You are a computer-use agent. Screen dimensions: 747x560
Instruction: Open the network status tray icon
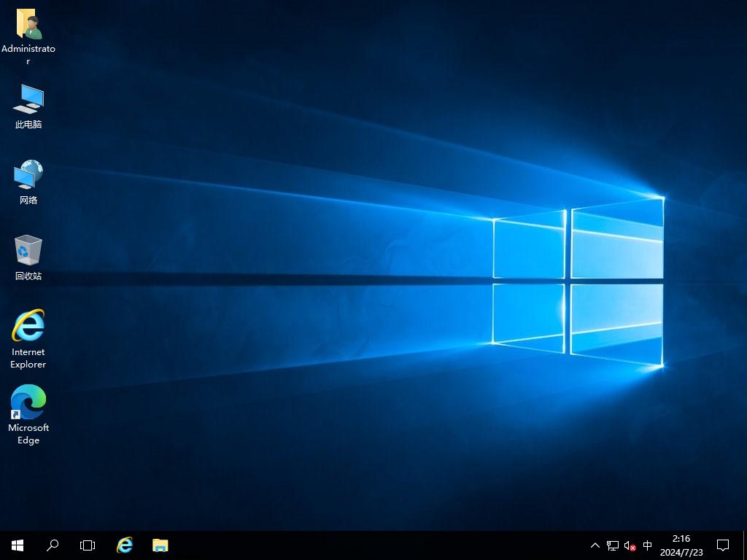click(613, 545)
